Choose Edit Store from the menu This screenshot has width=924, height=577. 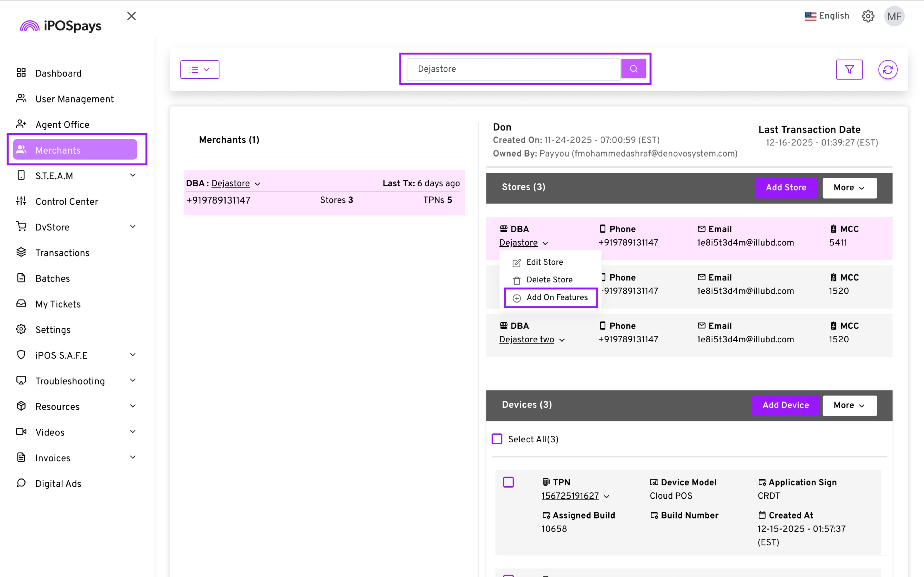click(x=545, y=262)
